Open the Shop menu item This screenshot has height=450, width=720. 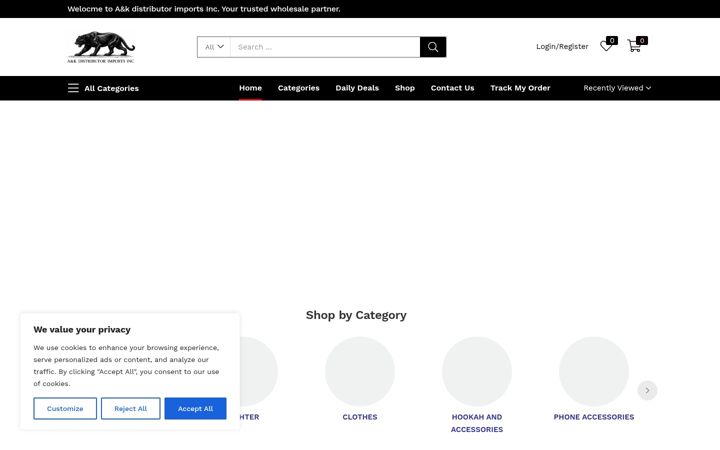coord(405,88)
